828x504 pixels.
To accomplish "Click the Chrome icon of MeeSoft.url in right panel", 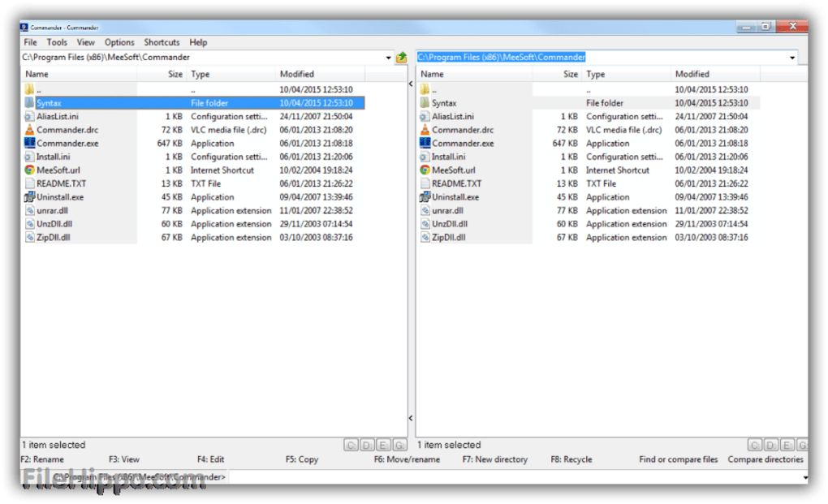I will [425, 170].
